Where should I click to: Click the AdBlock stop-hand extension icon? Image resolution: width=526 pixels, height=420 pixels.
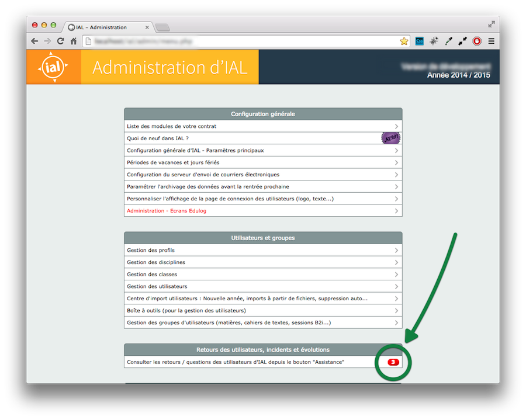click(477, 41)
